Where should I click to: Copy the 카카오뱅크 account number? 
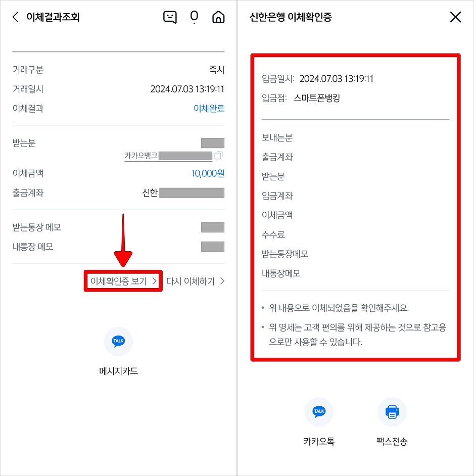tap(218, 156)
